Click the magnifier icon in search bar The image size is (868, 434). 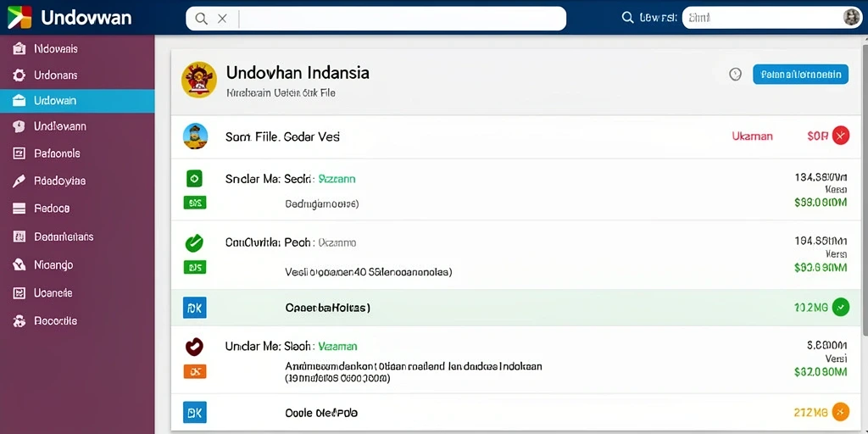pyautogui.click(x=202, y=19)
